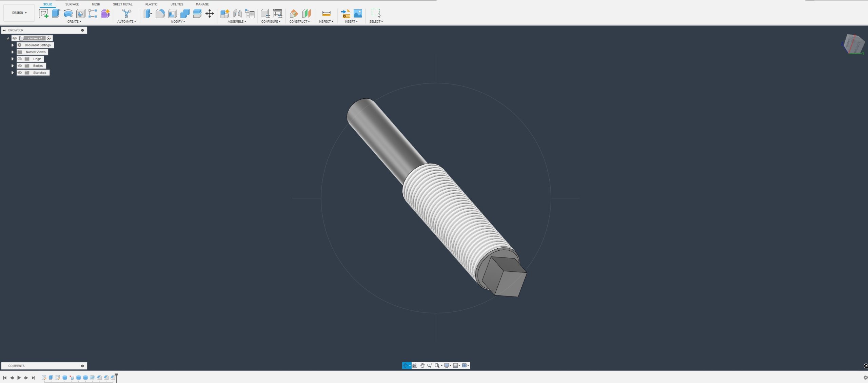This screenshot has height=383, width=868.
Task: Click the timeline end marker
Action: point(116,376)
